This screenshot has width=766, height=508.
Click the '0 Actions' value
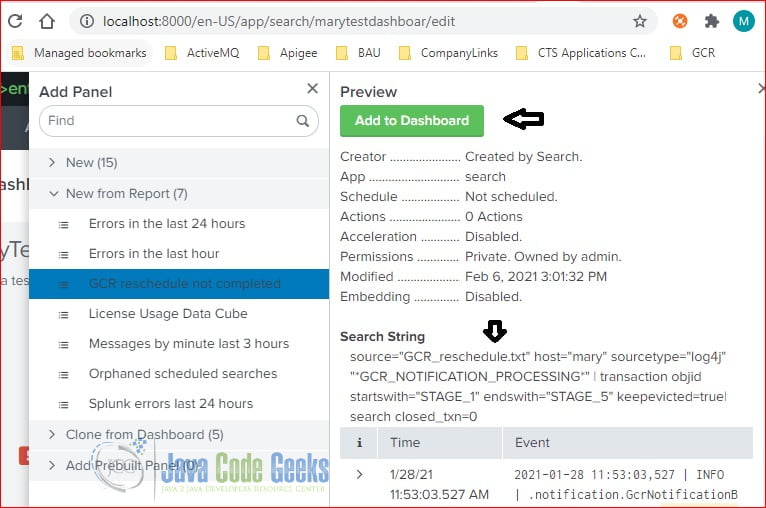coord(493,216)
